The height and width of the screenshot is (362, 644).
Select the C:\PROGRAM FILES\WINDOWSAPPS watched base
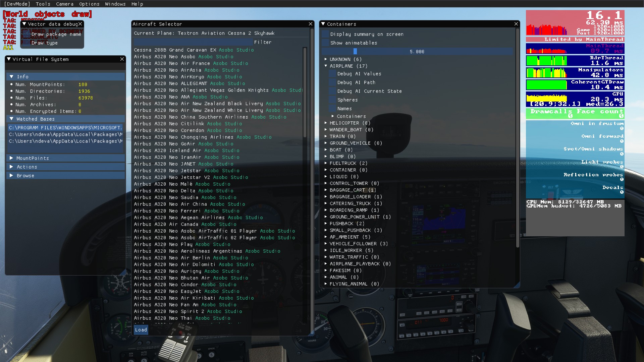(x=65, y=128)
